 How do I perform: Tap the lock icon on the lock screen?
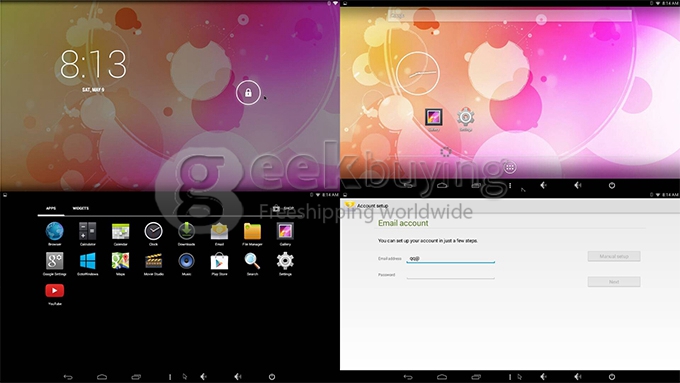coord(248,92)
